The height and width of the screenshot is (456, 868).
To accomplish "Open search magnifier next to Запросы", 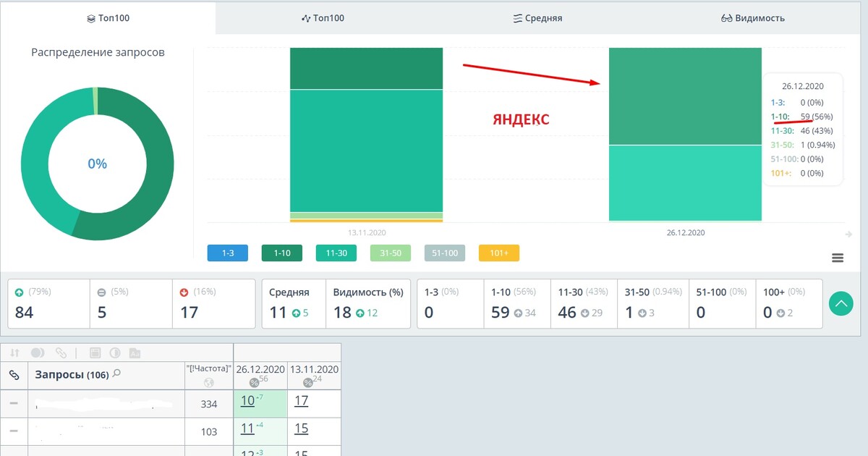I will 116,374.
